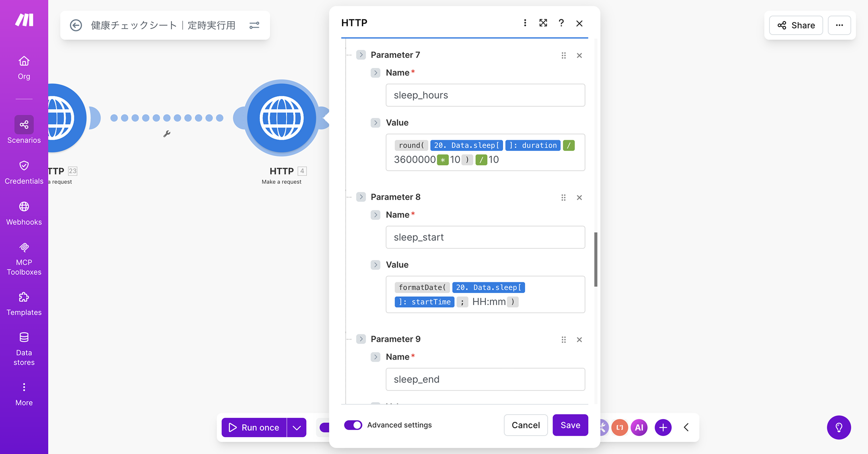868x454 pixels.
Task: Open More menu in the sidebar
Action: point(24,394)
